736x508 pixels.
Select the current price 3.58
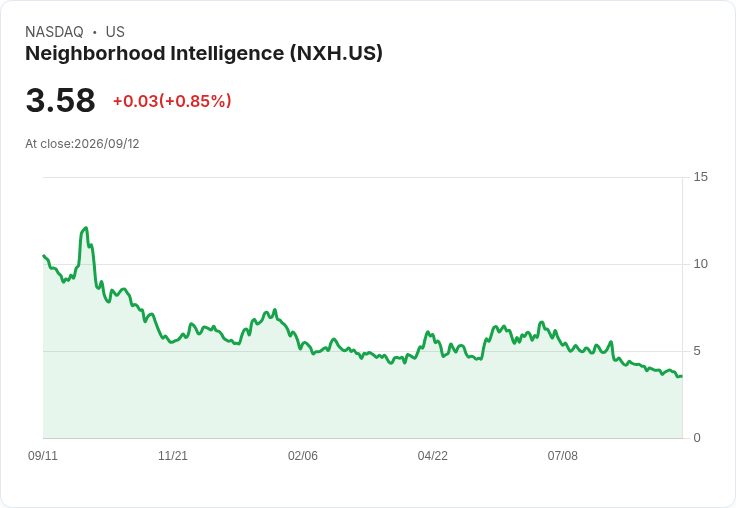click(x=61, y=100)
